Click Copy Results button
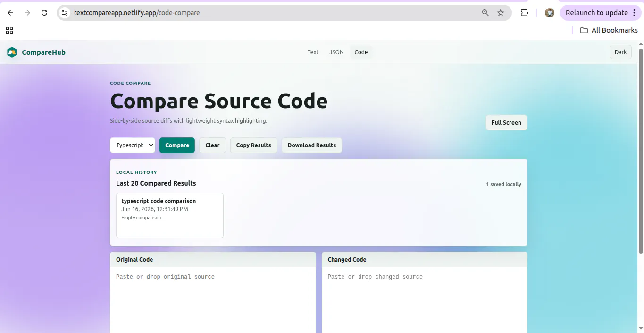This screenshot has width=644, height=333. (253, 145)
